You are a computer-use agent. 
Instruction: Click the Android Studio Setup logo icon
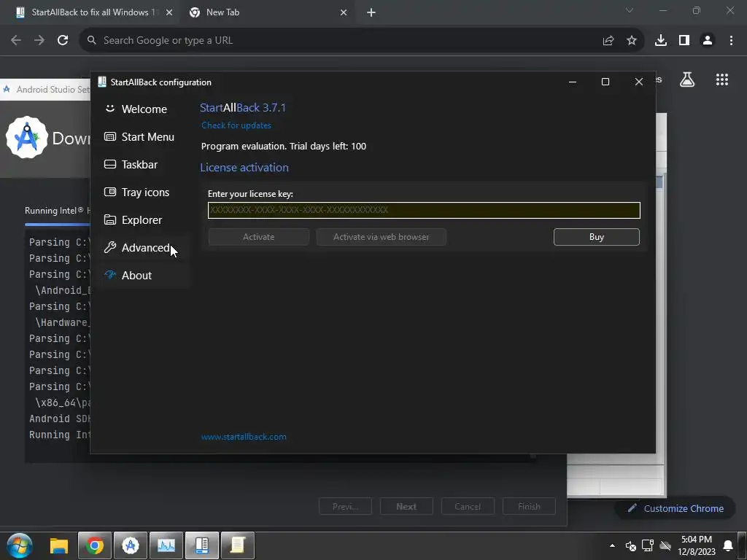(x=27, y=137)
